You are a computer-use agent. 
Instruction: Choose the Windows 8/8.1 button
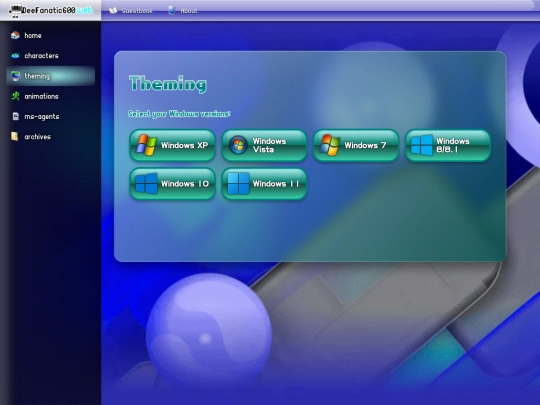pos(448,145)
